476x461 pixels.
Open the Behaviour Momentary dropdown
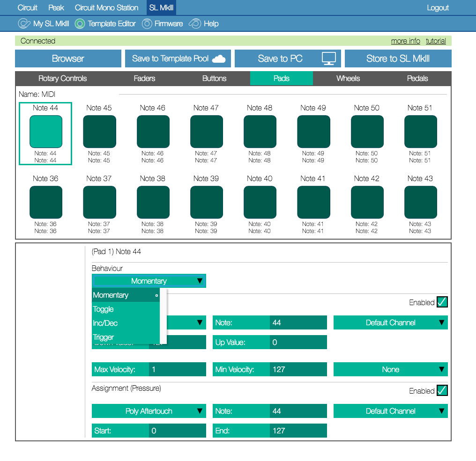(x=149, y=281)
